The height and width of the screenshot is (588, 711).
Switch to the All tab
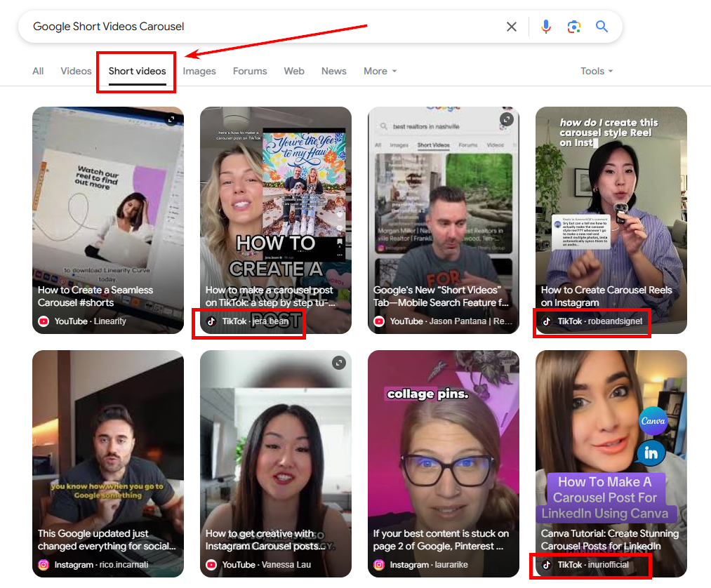pyautogui.click(x=38, y=71)
